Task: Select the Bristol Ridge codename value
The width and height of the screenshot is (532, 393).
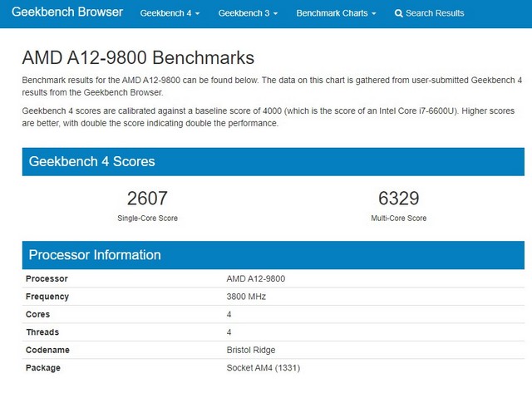Action: tap(251, 350)
